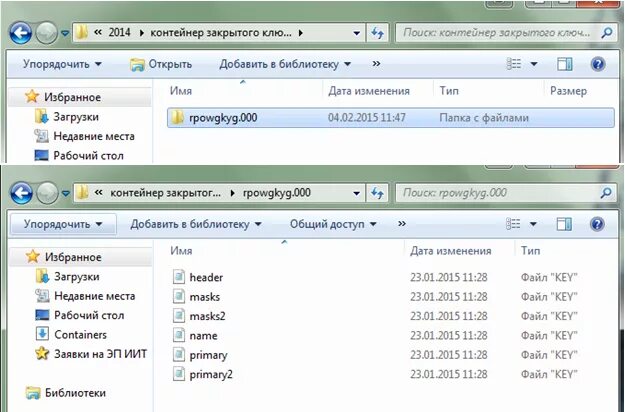
Task: Select folder rpowgkyg.000 in file list
Action: (x=390, y=118)
